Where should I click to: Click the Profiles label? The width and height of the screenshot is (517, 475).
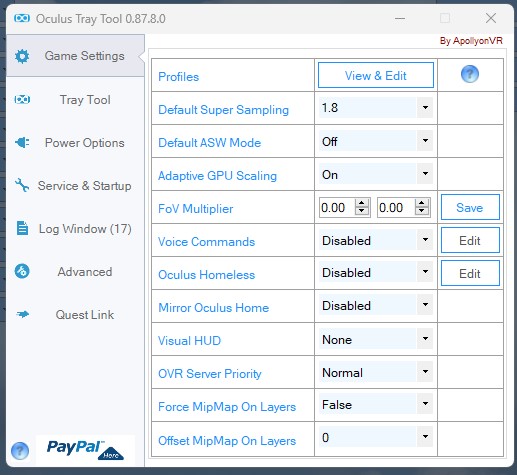[179, 77]
